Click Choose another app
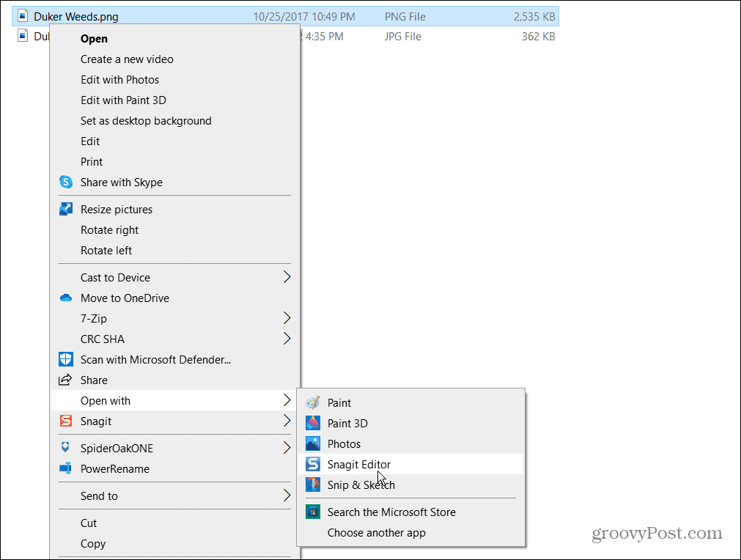The height and width of the screenshot is (560, 741). [376, 533]
